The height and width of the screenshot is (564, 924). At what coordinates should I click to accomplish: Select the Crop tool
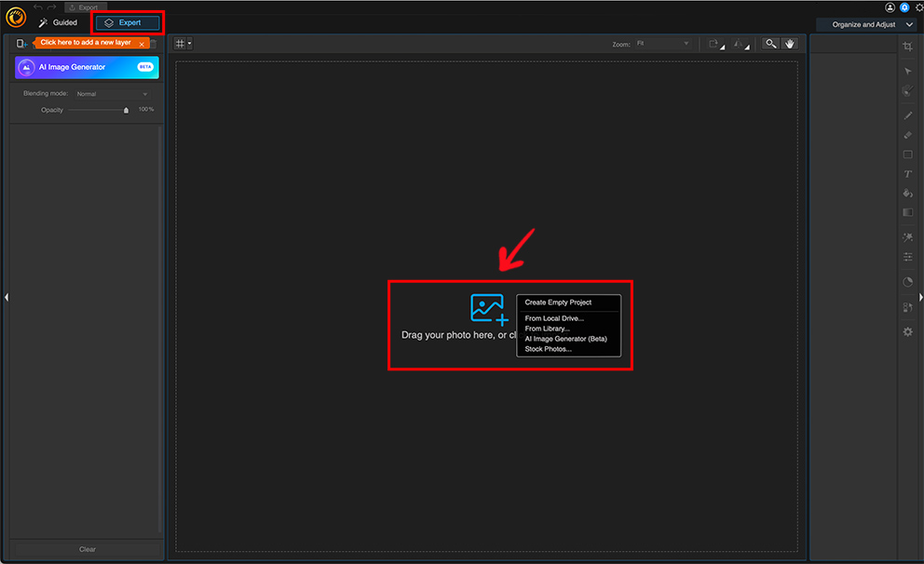tap(907, 46)
